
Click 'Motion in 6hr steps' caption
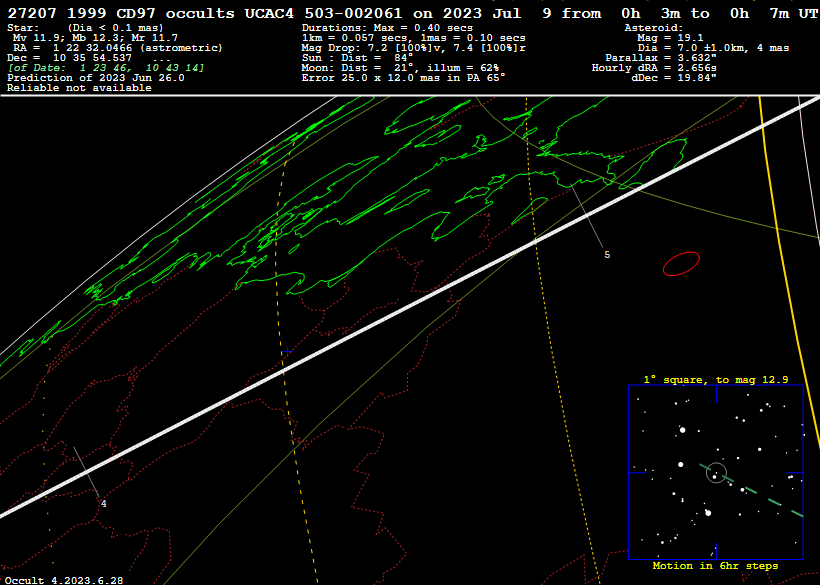point(715,566)
